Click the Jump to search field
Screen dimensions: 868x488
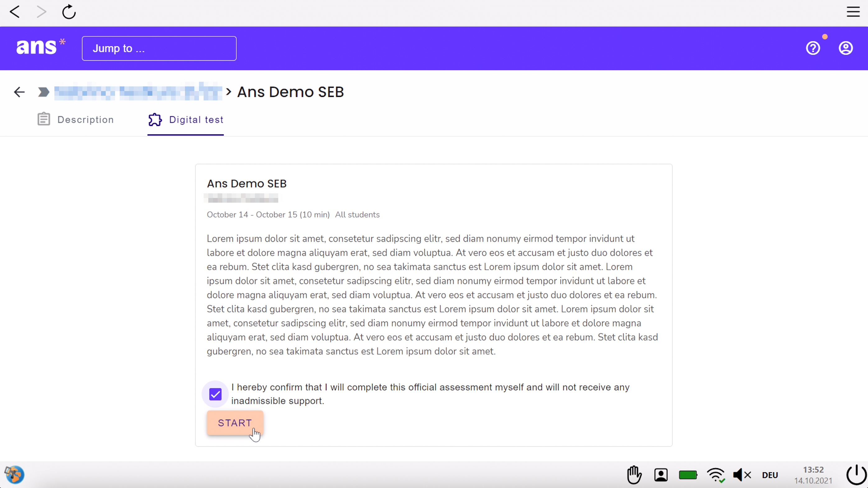[159, 48]
